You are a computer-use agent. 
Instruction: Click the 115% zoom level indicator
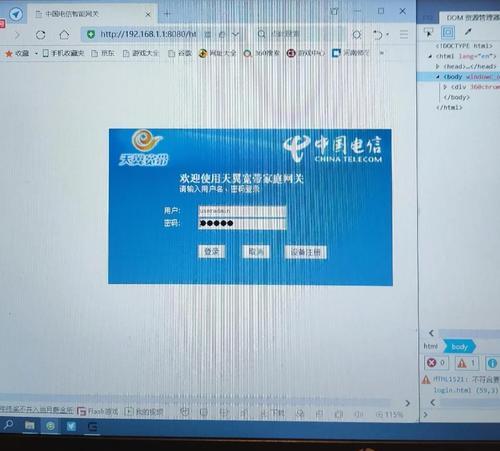click(390, 415)
